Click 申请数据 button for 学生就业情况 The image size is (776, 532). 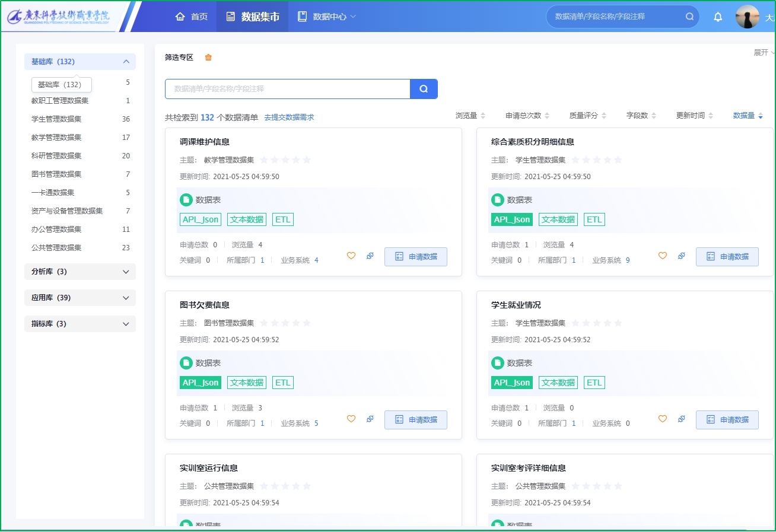click(x=727, y=420)
